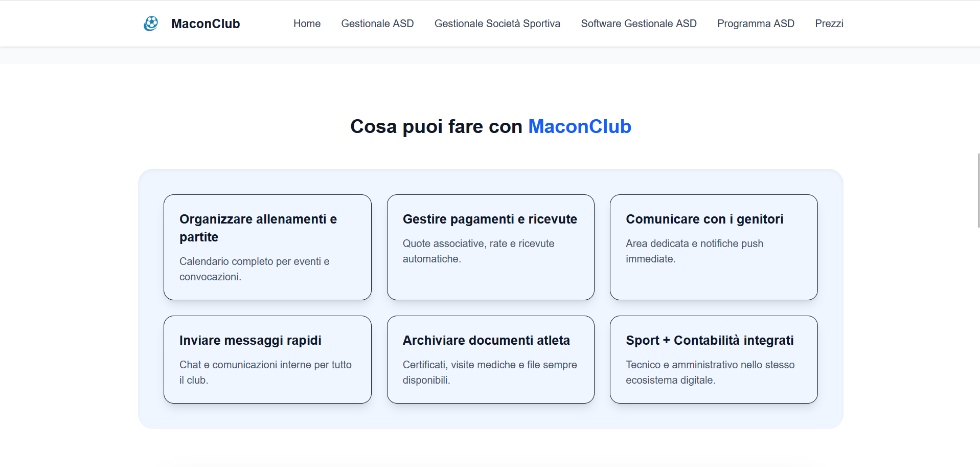980x467 pixels.
Task: Go to Gestionale Società Sportiva
Action: [497, 24]
